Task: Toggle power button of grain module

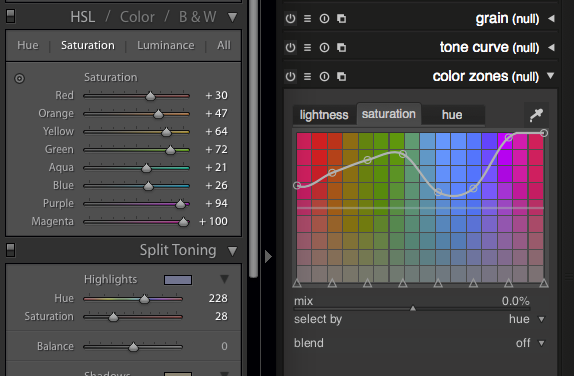Action: [290, 18]
